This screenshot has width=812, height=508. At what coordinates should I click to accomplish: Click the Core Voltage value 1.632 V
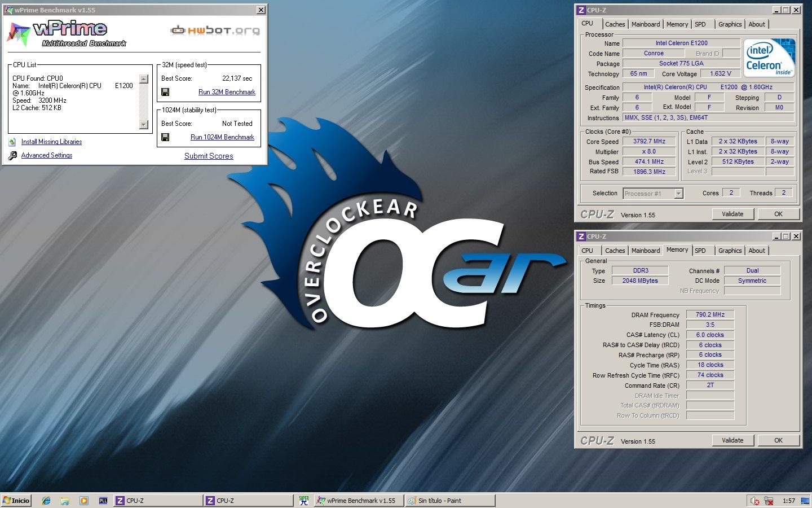tap(720, 73)
